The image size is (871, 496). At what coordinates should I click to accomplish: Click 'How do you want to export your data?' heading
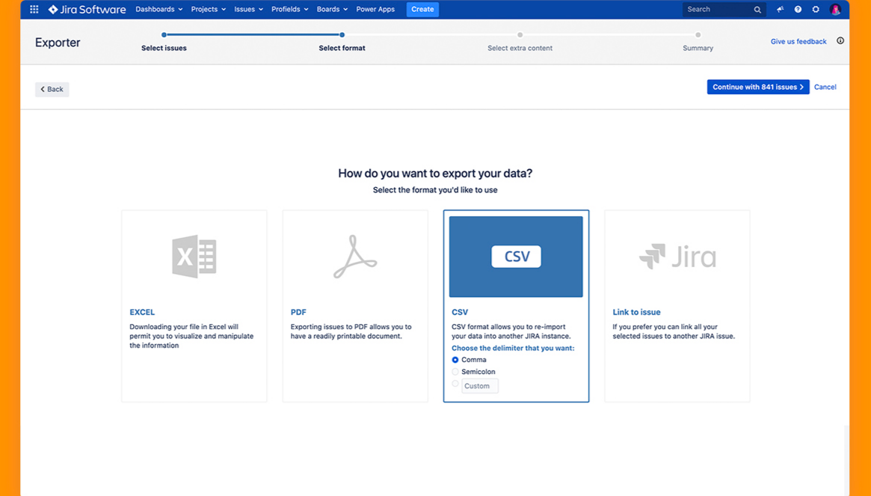click(x=436, y=173)
